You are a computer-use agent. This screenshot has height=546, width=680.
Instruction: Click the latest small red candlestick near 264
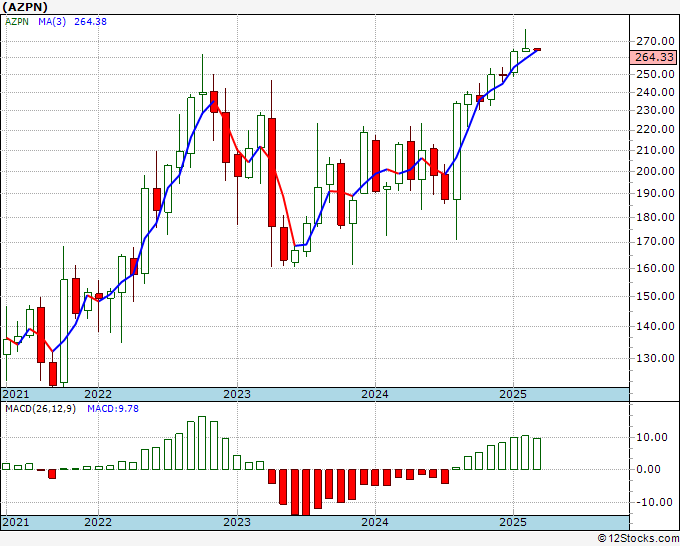(537, 49)
